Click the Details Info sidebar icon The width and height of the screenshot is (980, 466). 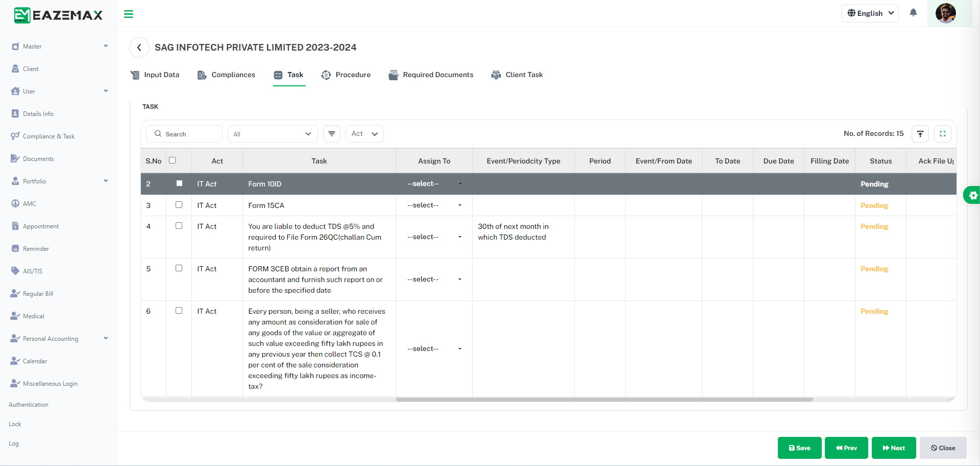pos(15,114)
